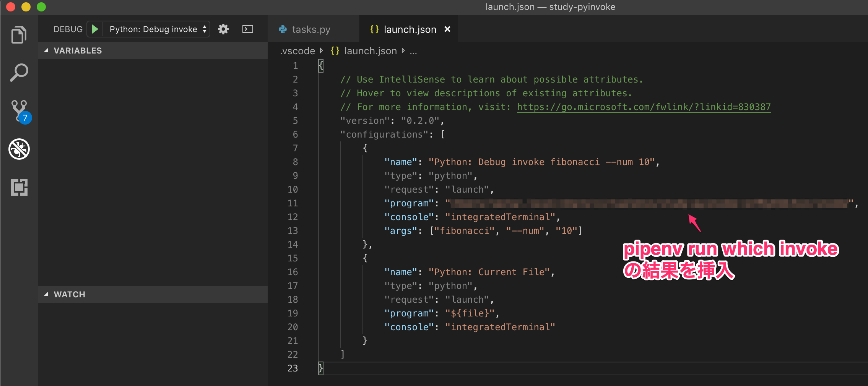Click the DEBUG label in the sidebar header
The height and width of the screenshot is (386, 868).
tap(68, 29)
